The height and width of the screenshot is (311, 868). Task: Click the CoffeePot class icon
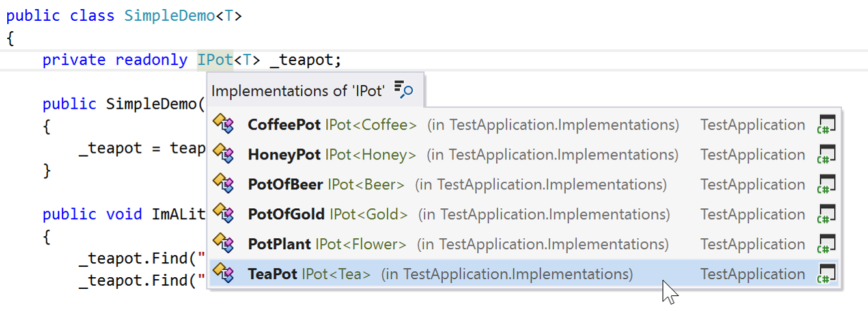[223, 124]
